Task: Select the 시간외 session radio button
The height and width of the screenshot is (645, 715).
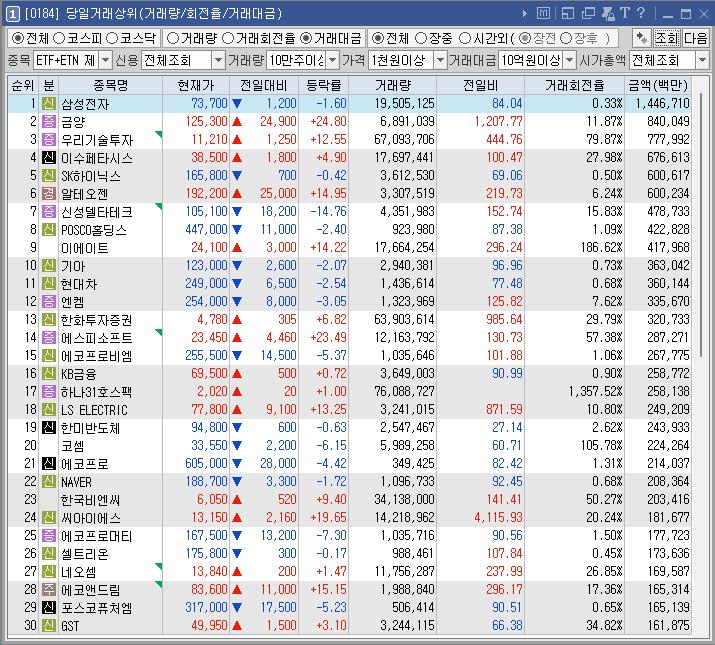Action: tap(465, 38)
